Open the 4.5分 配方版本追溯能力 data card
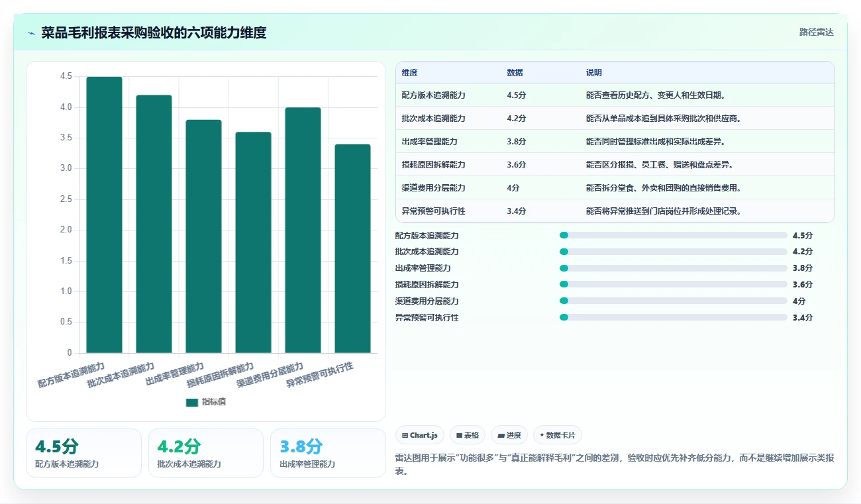The image size is (861, 504). [x=83, y=453]
